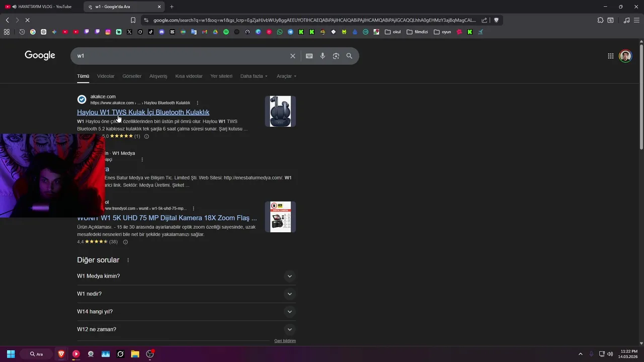Click the WUNIT camera product thumbnail
The image size is (644, 362).
click(x=280, y=217)
